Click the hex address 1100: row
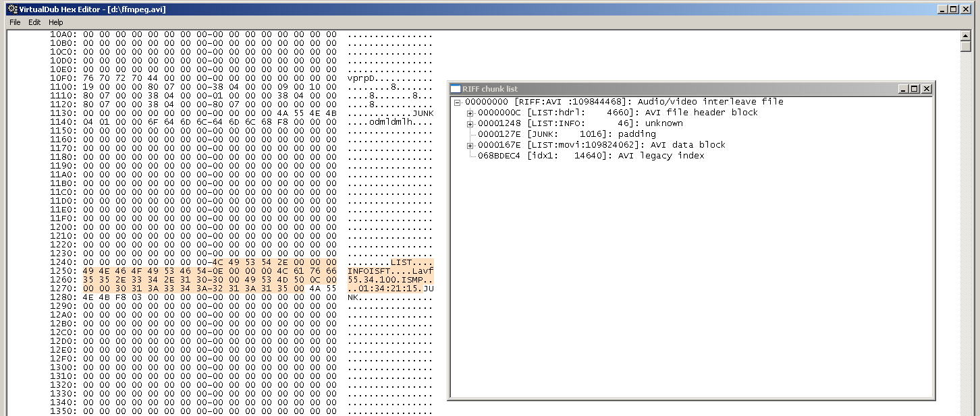980x416 pixels. tap(241, 87)
